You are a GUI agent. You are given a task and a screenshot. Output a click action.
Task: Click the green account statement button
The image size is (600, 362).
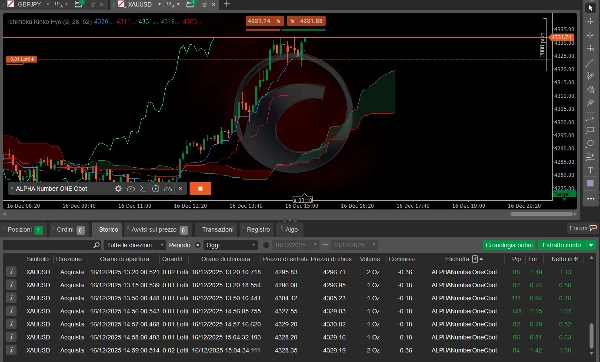tap(562, 245)
